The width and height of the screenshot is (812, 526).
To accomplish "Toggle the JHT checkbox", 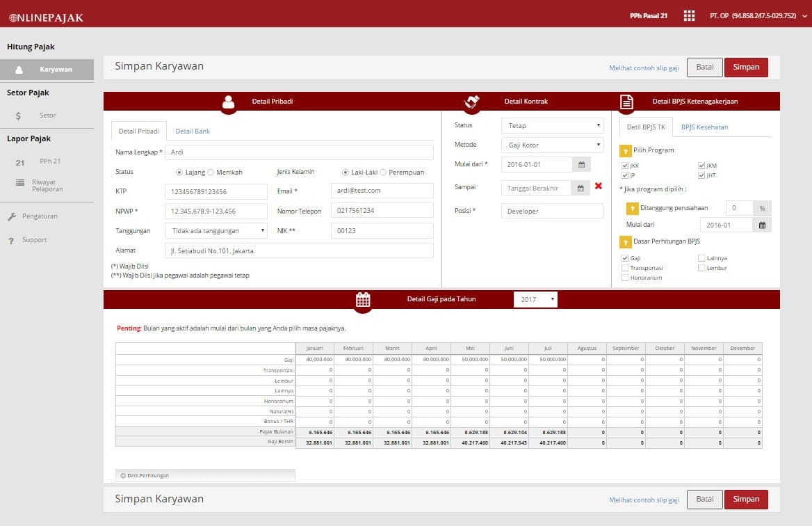I will (x=701, y=175).
